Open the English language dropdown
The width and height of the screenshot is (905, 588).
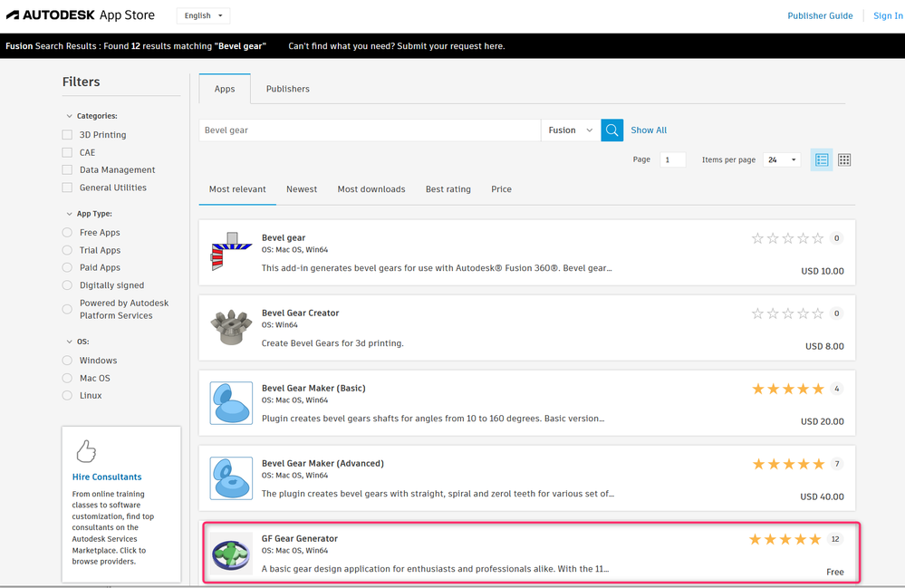pyautogui.click(x=203, y=15)
